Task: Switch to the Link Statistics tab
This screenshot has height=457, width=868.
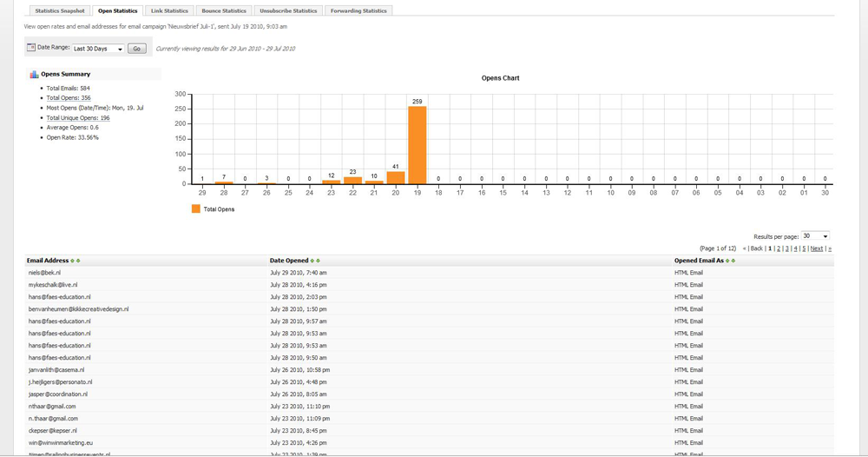Action: (x=168, y=10)
